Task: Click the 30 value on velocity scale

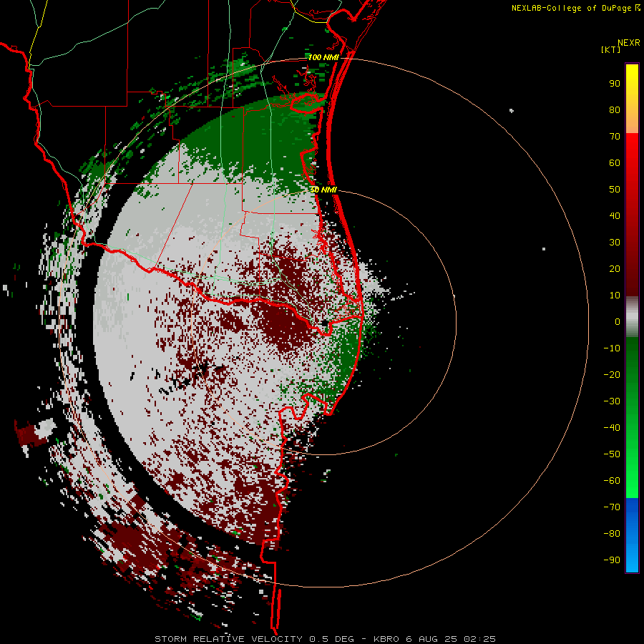Action: (x=615, y=243)
